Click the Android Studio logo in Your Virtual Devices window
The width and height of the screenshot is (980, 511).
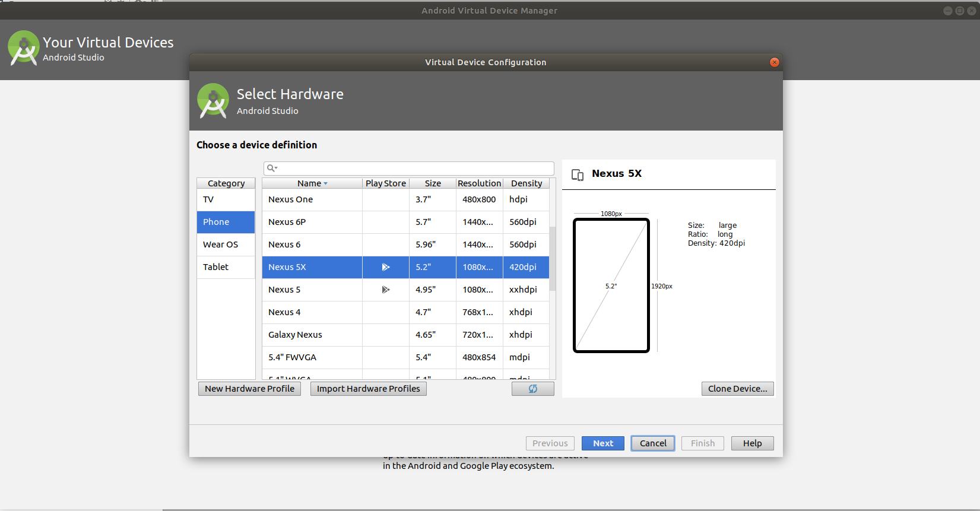pos(24,48)
